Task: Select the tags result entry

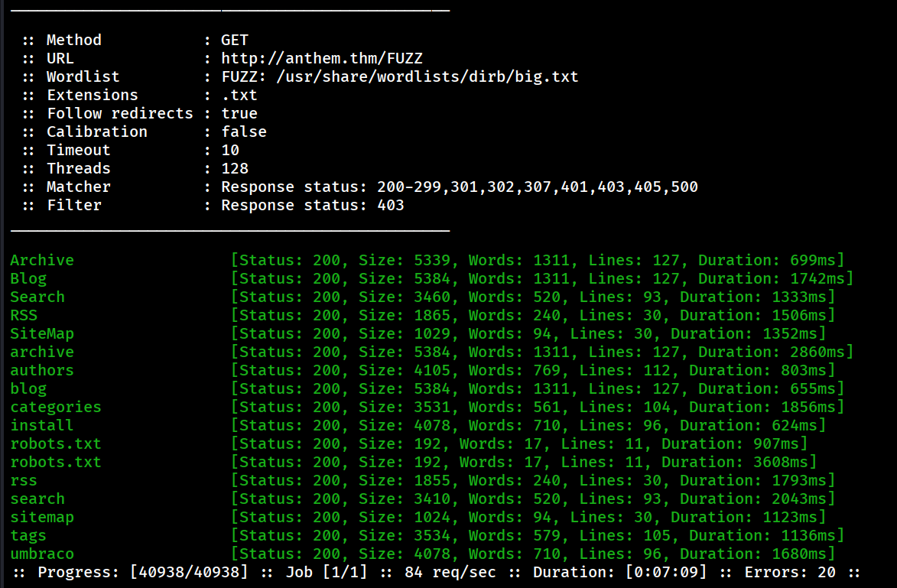Action: click(x=28, y=535)
